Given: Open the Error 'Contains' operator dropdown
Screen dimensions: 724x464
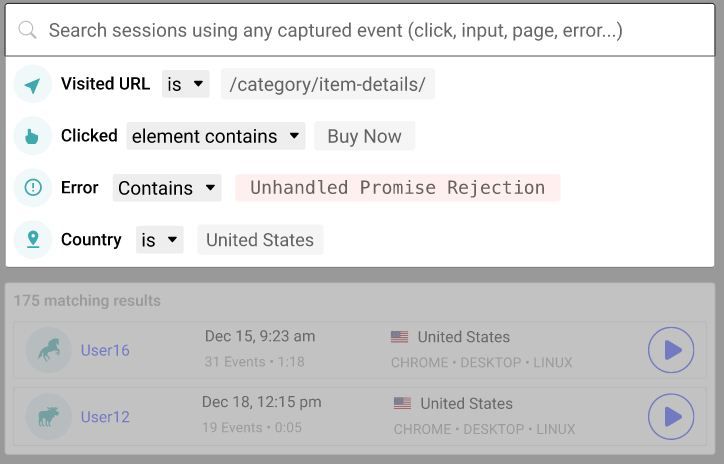Looking at the screenshot, I should tap(167, 188).
